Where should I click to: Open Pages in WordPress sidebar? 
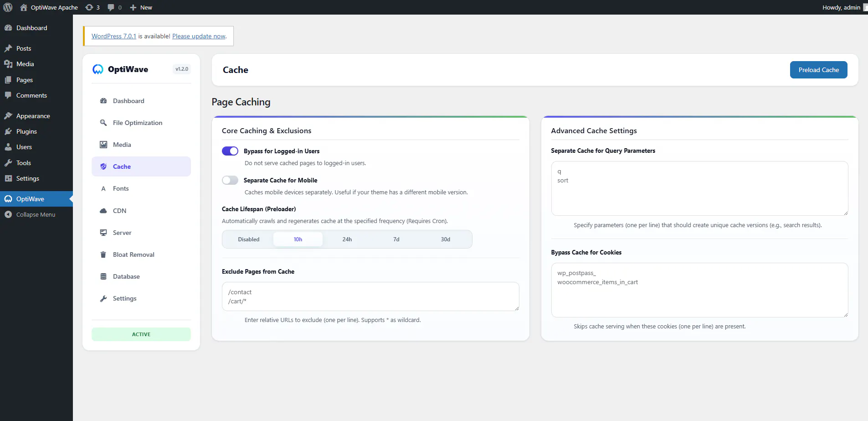36,80
